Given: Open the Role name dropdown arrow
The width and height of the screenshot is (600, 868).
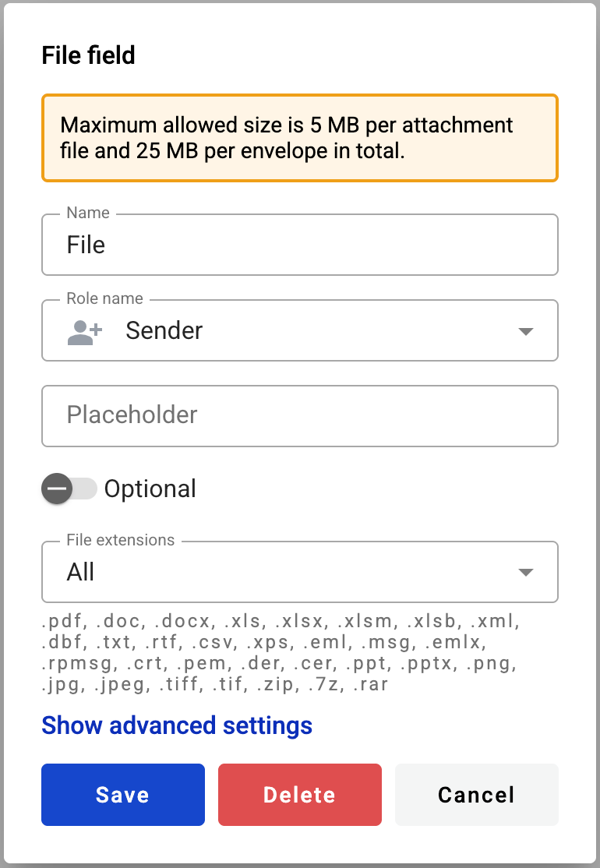Looking at the screenshot, I should (526, 330).
